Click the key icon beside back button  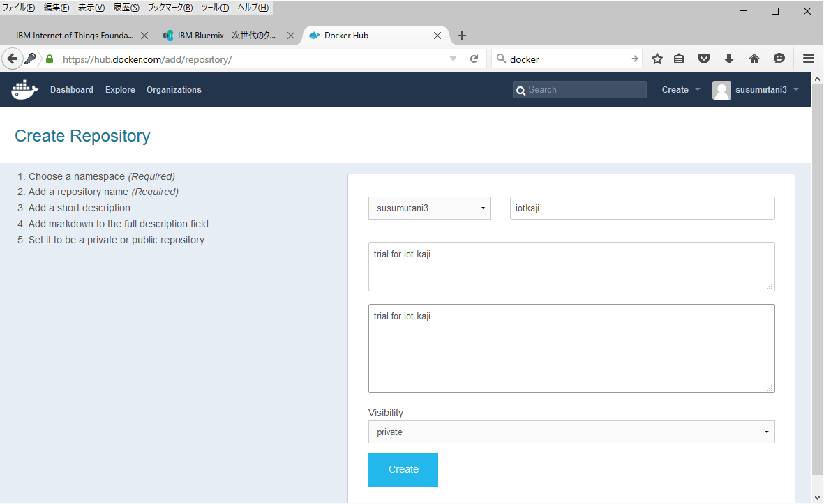click(x=31, y=59)
